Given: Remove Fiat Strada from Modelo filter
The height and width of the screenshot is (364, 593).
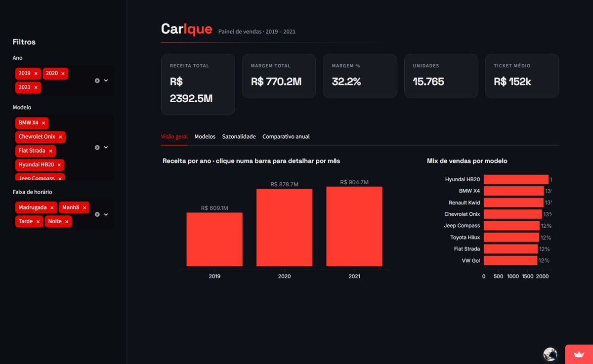Looking at the screenshot, I should click(x=50, y=151).
